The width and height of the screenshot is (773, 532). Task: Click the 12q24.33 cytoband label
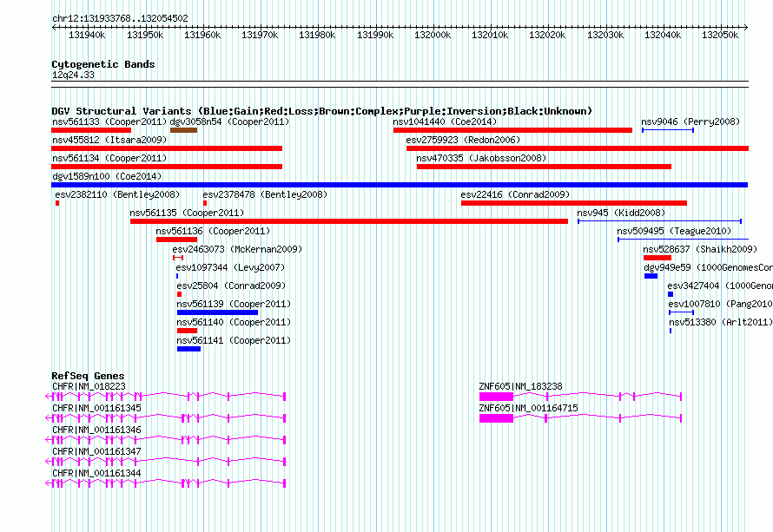(x=73, y=75)
